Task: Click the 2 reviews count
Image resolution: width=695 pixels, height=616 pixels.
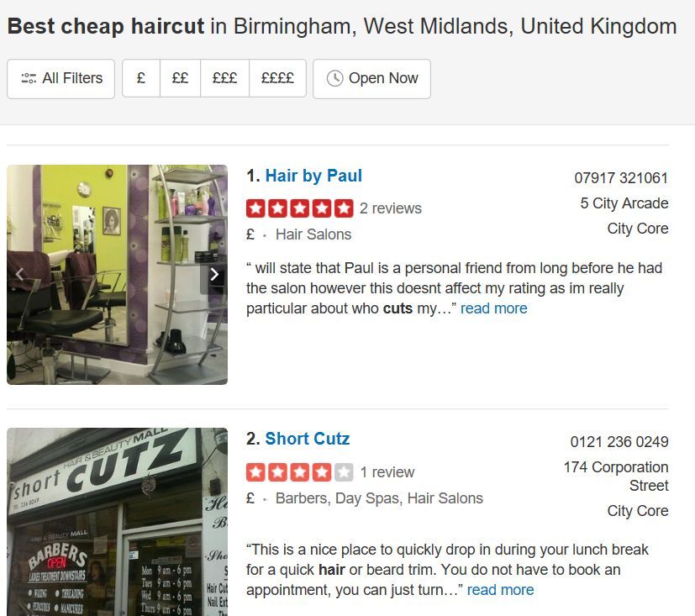Action: pyautogui.click(x=391, y=208)
